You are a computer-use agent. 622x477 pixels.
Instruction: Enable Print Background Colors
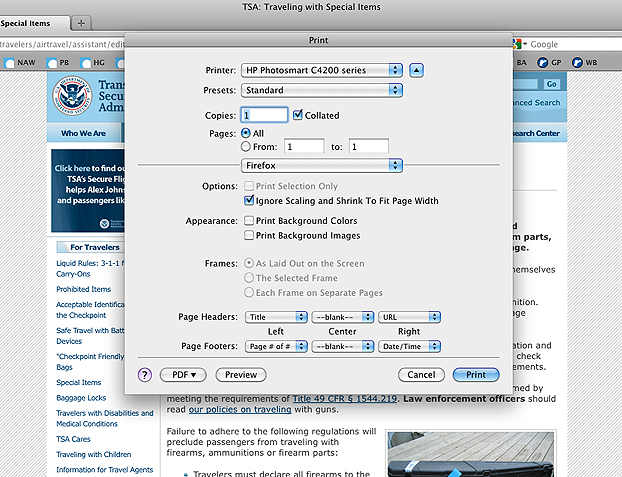(249, 220)
